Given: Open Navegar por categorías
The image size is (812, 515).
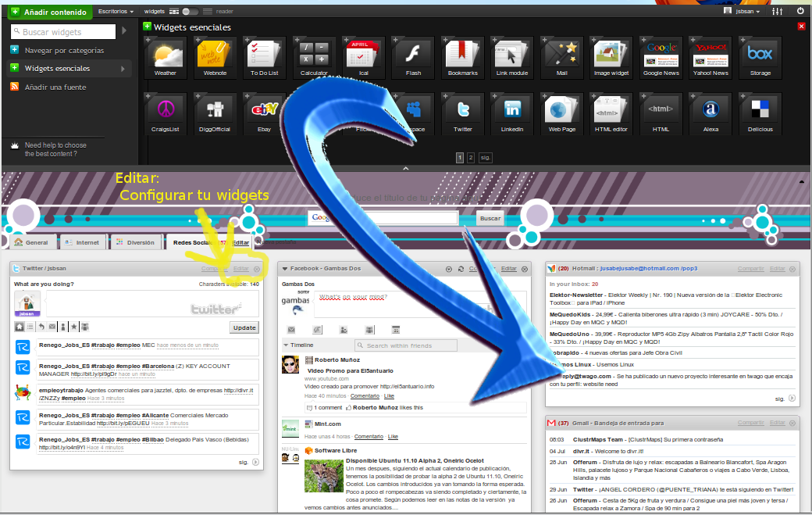Looking at the screenshot, I should point(64,50).
